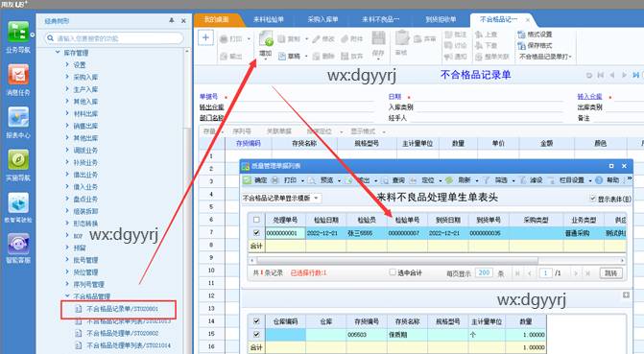Click the 复制 copy icon
644x354 pixels.
tap(282, 39)
